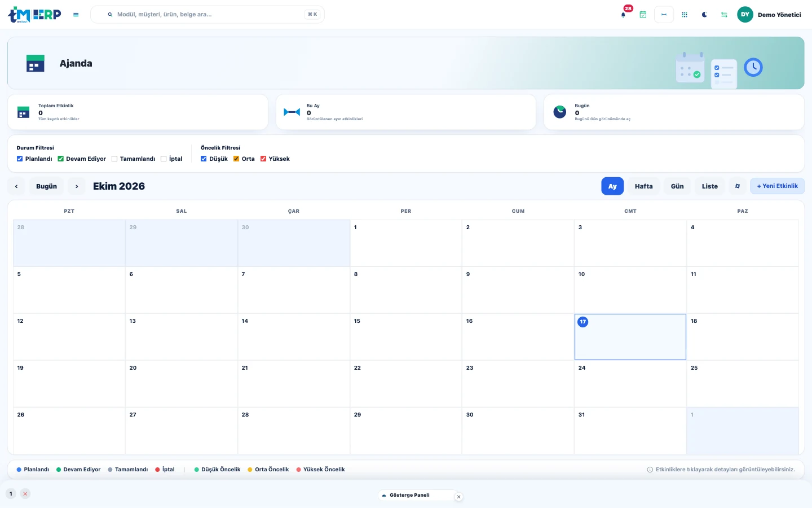This screenshot has height=508, width=812.
Task: Check the Tamamlandı status filter
Action: click(x=114, y=159)
